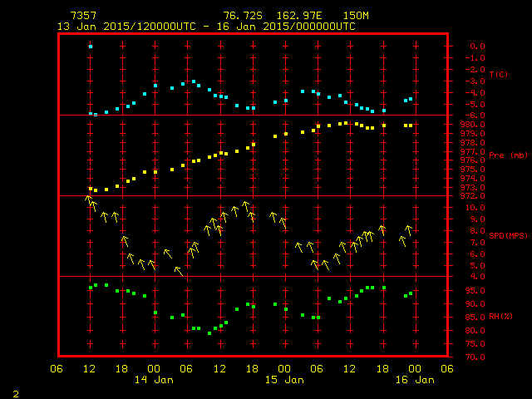This screenshot has height=399, width=532.
Task: Click the -5.0 temperature tick value
Action: [475, 104]
